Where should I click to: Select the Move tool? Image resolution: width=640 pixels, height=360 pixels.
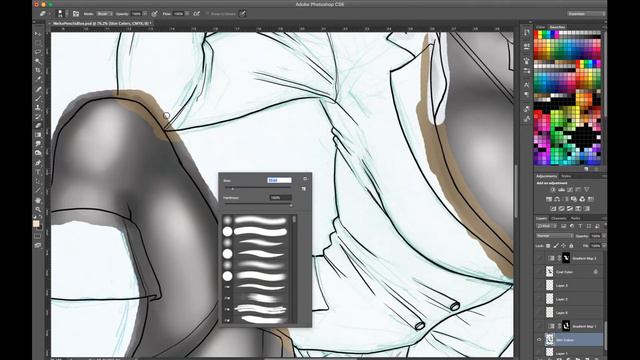click(38, 34)
